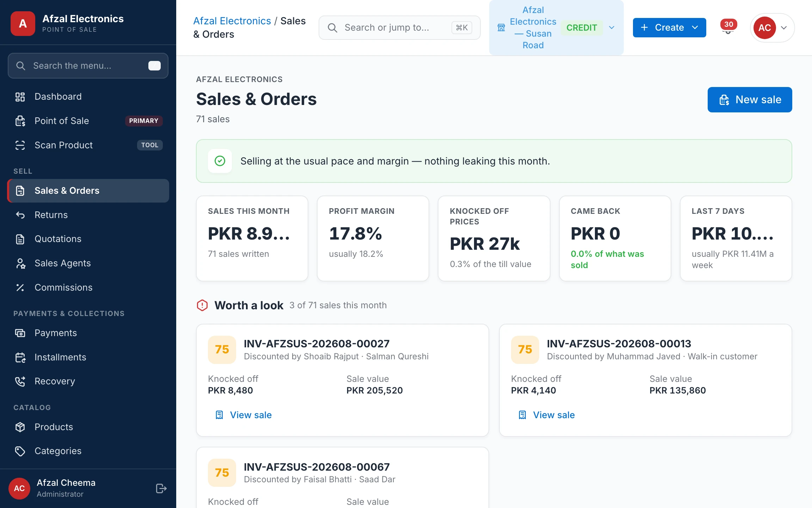Screen dimensions: 812x508
Task: Click the Search or jump to field
Action: pyautogui.click(x=399, y=27)
